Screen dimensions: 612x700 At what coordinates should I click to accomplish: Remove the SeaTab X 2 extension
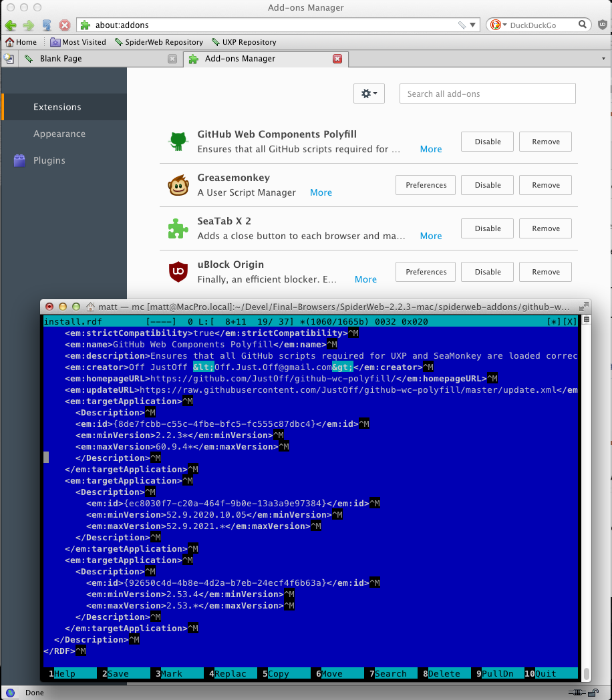coord(545,228)
